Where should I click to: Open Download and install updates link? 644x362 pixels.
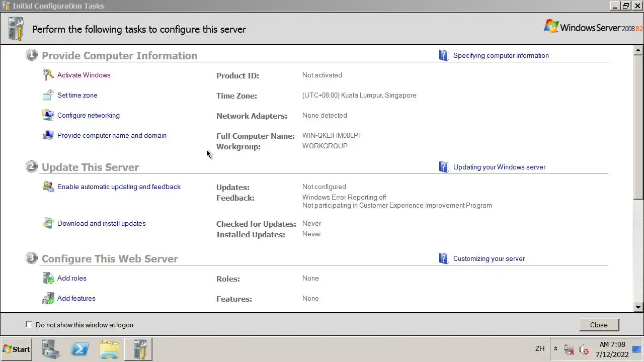click(102, 223)
